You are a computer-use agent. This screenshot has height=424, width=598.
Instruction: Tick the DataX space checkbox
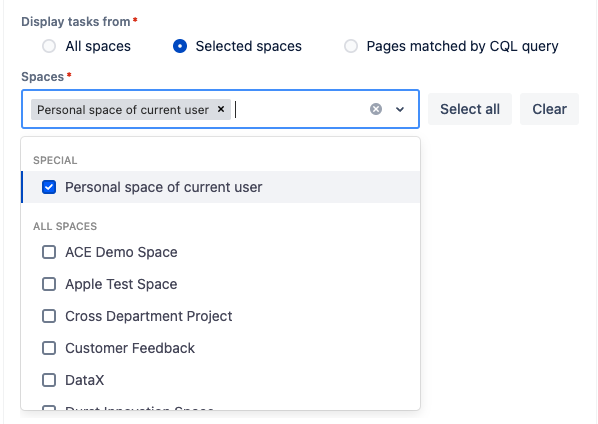pyautogui.click(x=49, y=380)
